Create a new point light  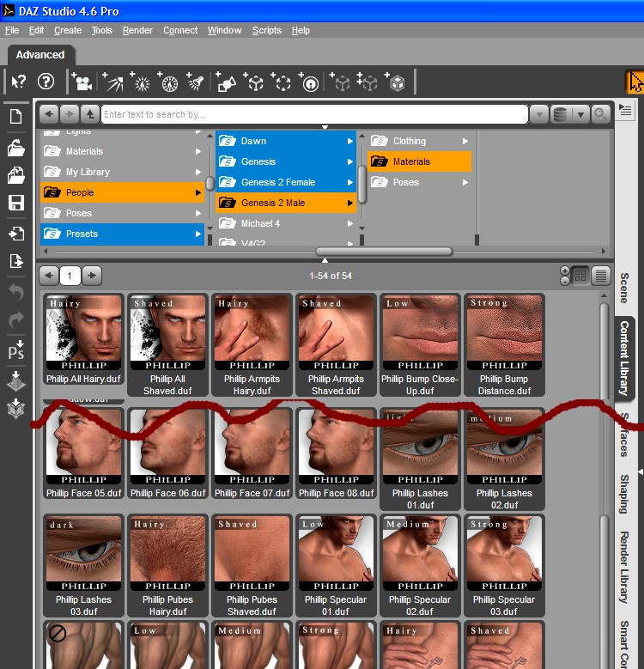[x=140, y=82]
